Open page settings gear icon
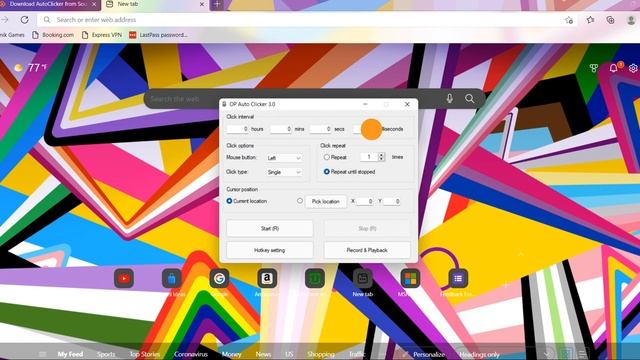 tap(633, 68)
